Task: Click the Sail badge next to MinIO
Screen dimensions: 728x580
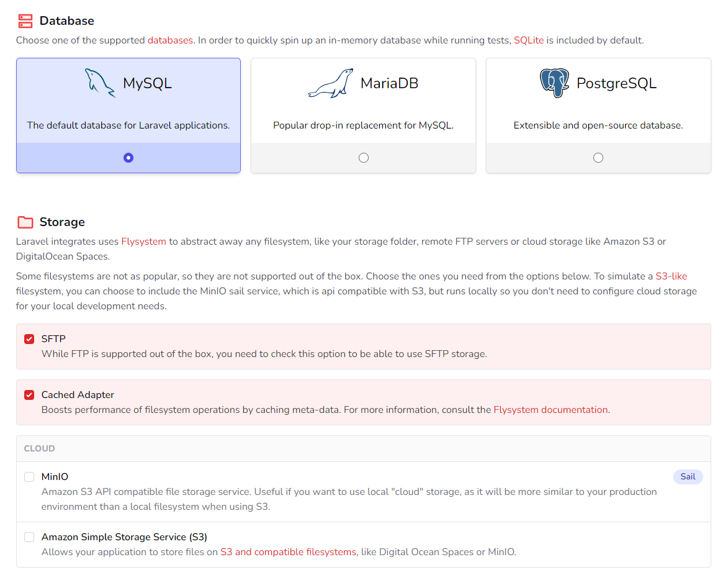Action: (x=688, y=476)
